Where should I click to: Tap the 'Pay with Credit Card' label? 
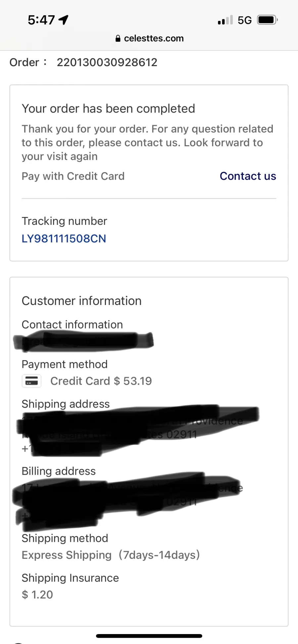[x=73, y=176]
